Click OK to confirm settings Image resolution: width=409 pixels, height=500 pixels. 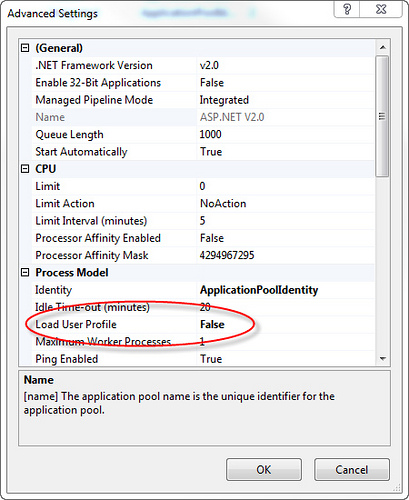[264, 469]
